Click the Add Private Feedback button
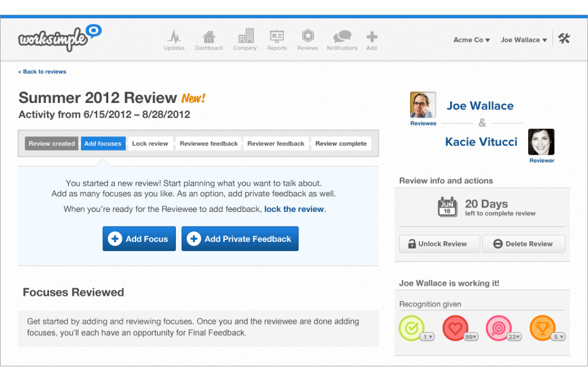588x381 pixels. [240, 239]
